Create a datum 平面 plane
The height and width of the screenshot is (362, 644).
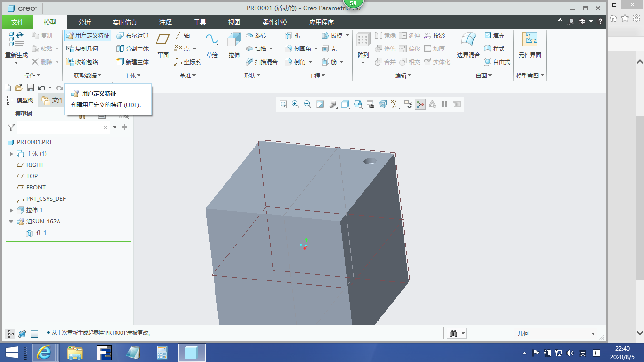coord(163,46)
